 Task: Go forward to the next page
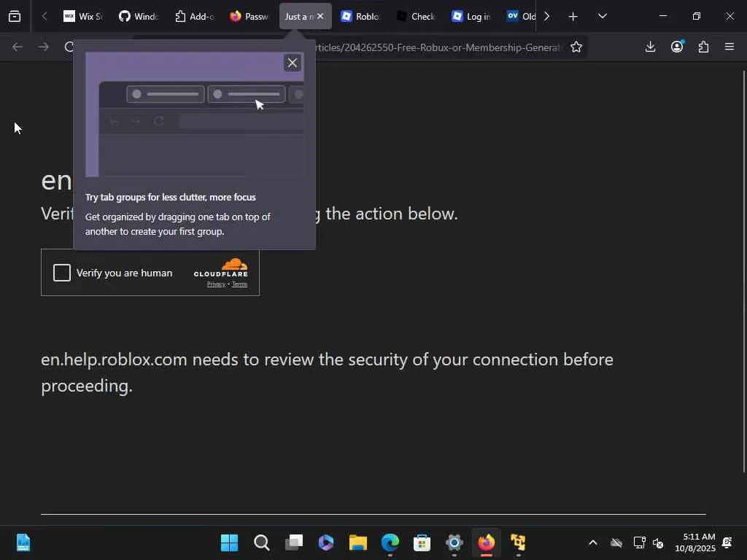tap(43, 47)
